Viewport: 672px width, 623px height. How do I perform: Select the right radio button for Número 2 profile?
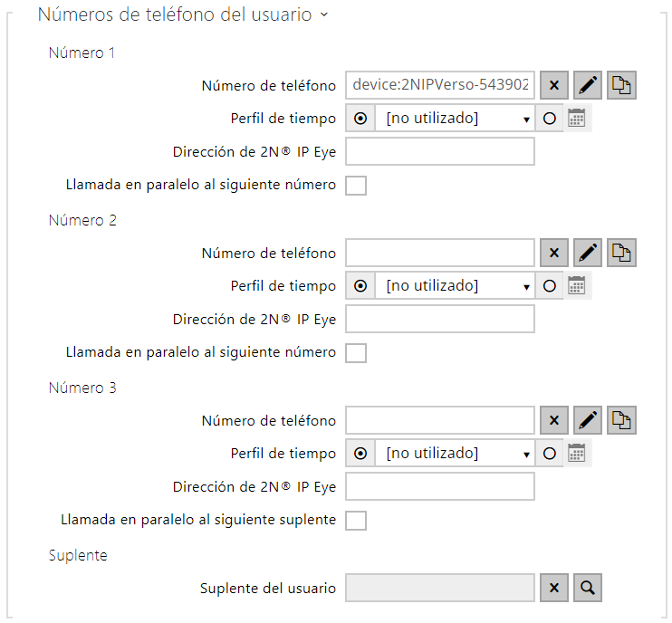pos(549,286)
